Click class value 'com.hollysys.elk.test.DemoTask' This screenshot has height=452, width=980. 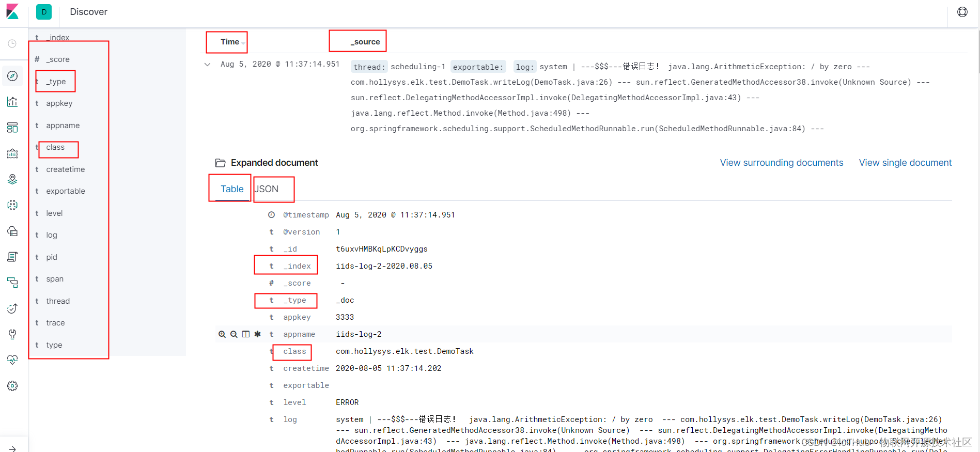point(405,351)
